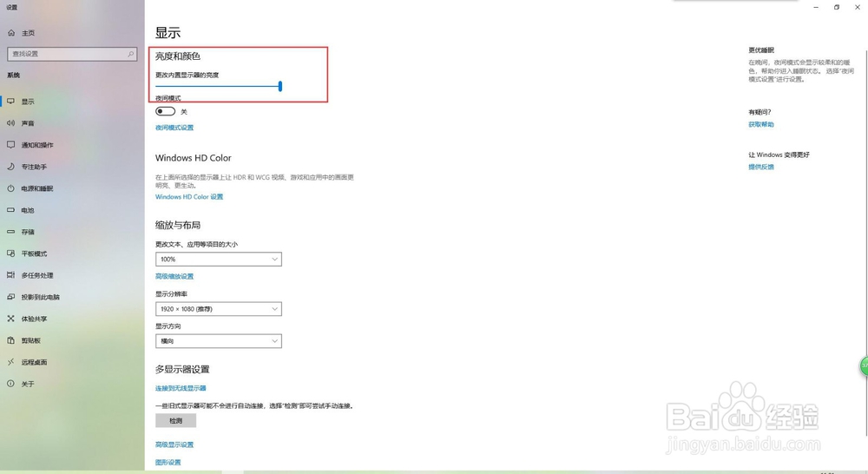The height and width of the screenshot is (474, 868).
Task: Open the About (关于) info icon
Action: [11, 383]
